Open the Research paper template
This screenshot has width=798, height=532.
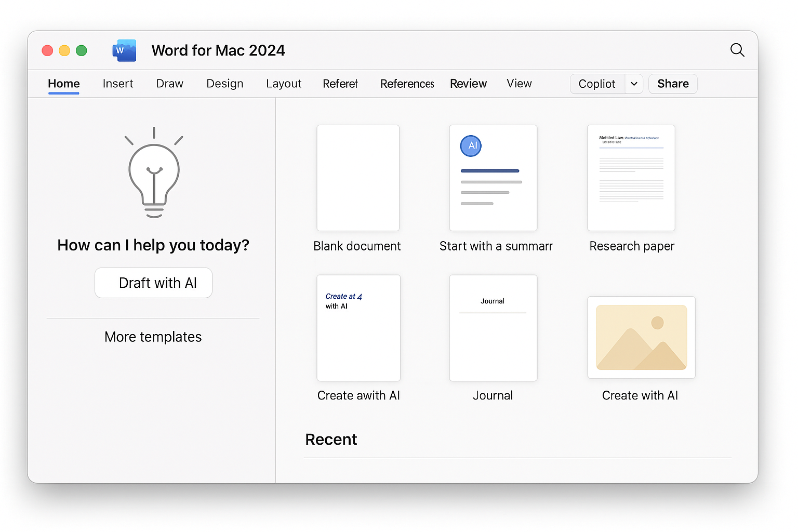[631, 178]
